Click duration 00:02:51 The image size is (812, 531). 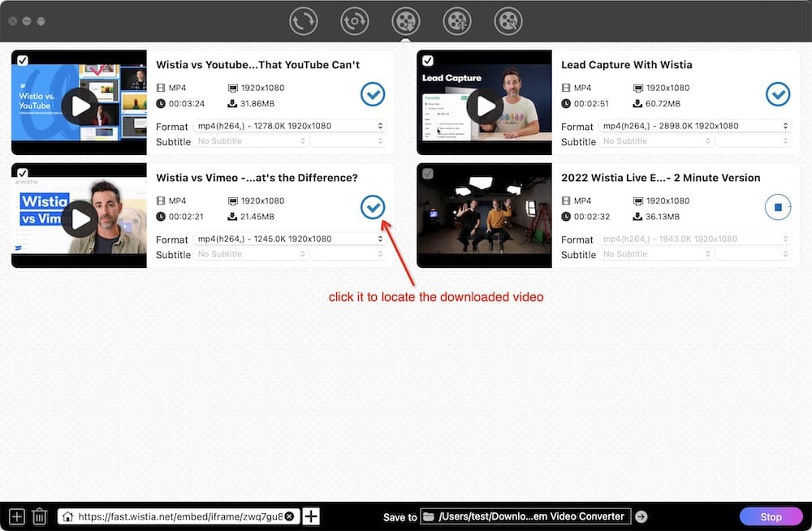click(591, 104)
